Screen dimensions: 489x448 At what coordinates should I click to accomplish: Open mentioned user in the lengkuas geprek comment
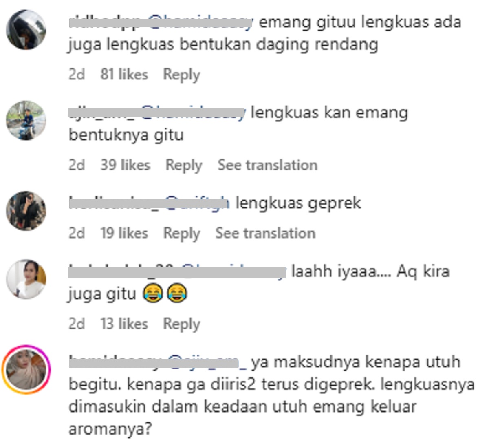pyautogui.click(x=197, y=203)
